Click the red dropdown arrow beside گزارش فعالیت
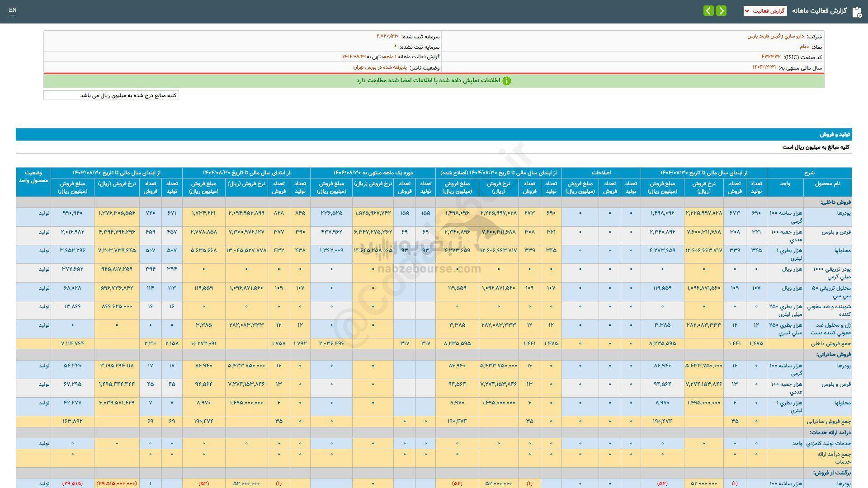This screenshot has width=868, height=488. (747, 11)
